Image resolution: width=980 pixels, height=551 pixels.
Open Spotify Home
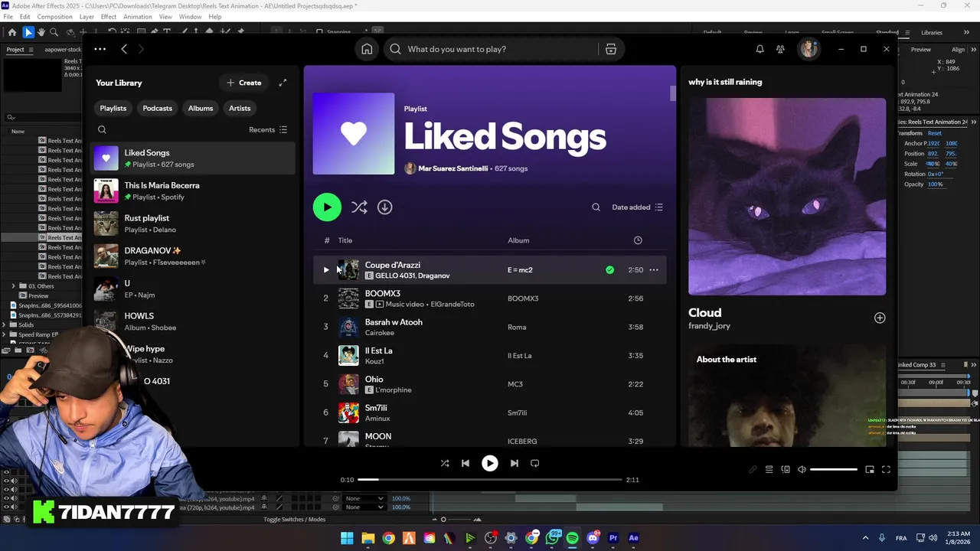(367, 49)
